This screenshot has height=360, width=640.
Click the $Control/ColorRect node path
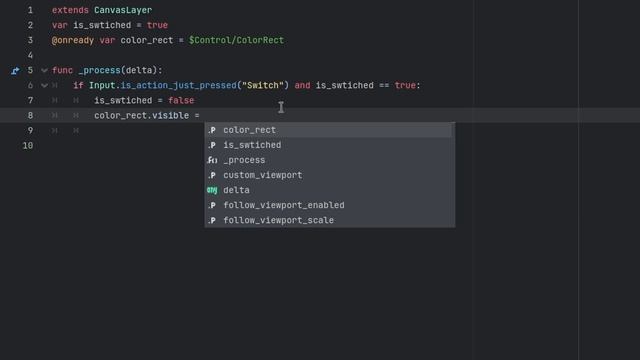pyautogui.click(x=236, y=40)
